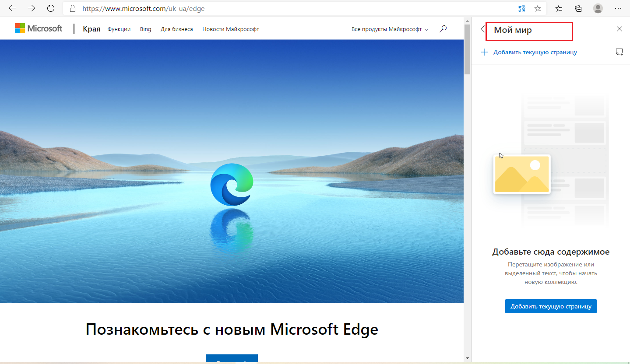The image size is (630, 364).
Task: Click heading Познакомьтесь с новым Microsoft Edge
Action: (x=232, y=329)
